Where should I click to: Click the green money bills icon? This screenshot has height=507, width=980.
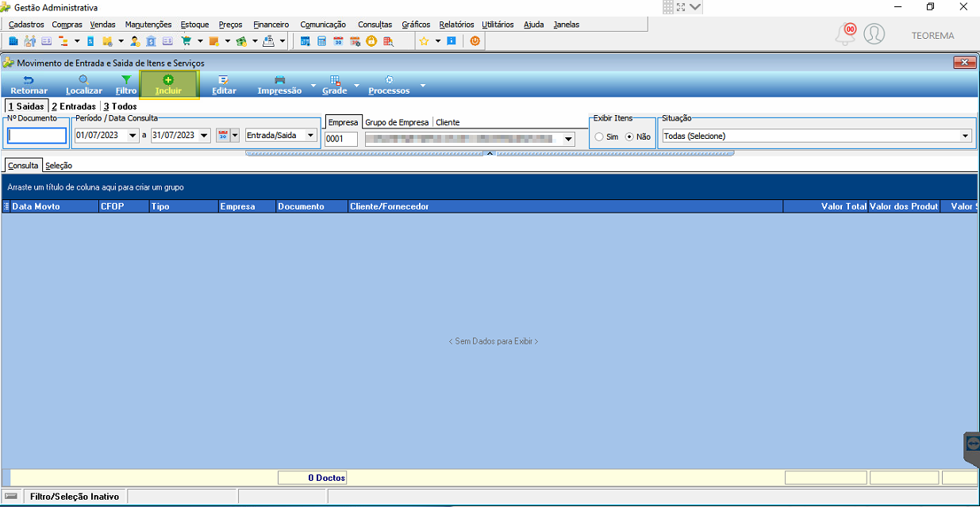[240, 40]
